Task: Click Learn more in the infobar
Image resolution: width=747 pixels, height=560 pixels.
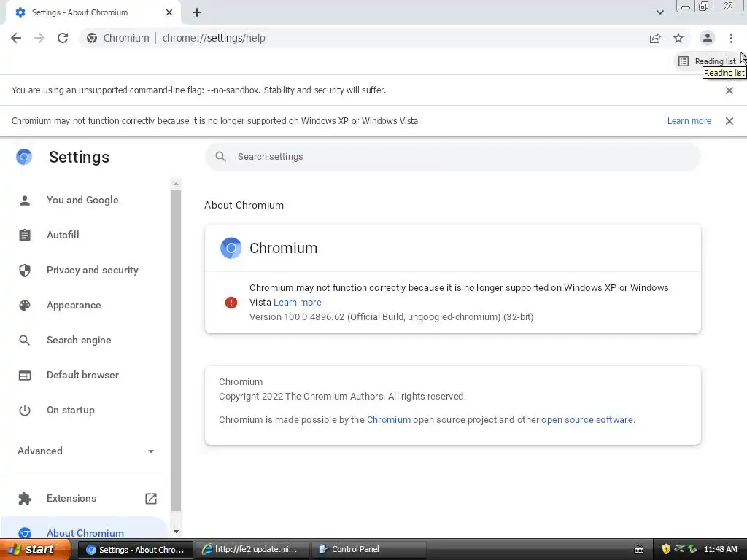Action: point(689,121)
